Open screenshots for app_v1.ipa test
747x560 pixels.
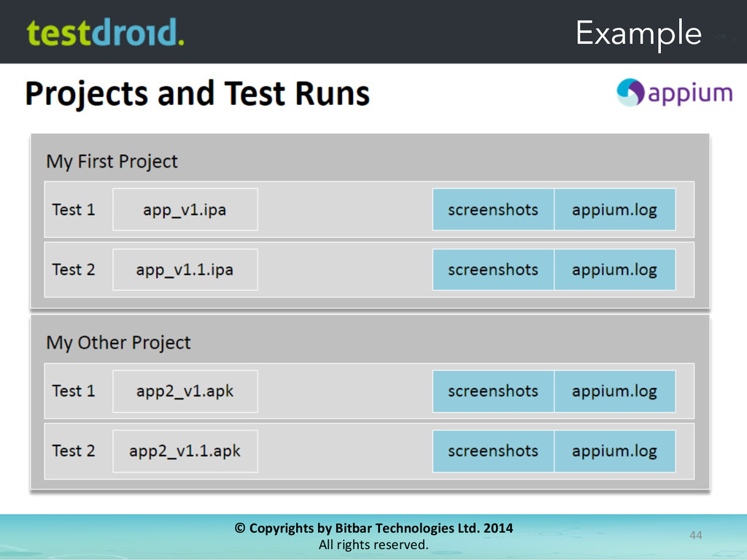[x=493, y=209]
